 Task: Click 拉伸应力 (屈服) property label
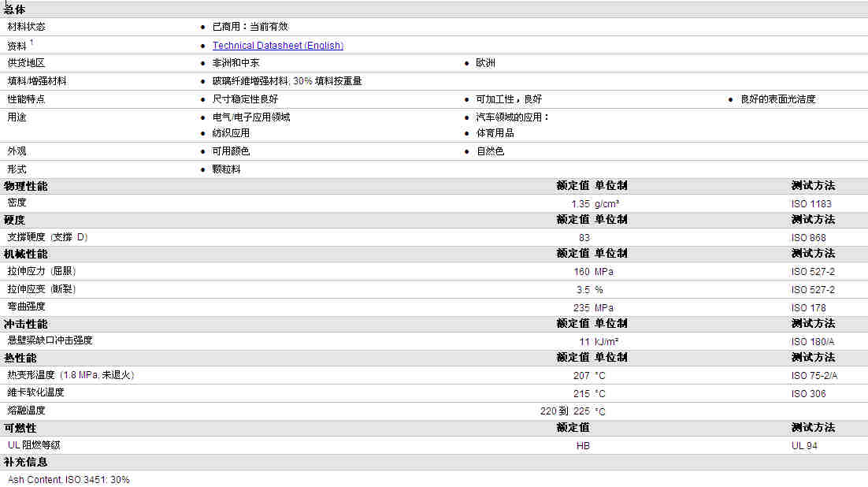click(42, 271)
